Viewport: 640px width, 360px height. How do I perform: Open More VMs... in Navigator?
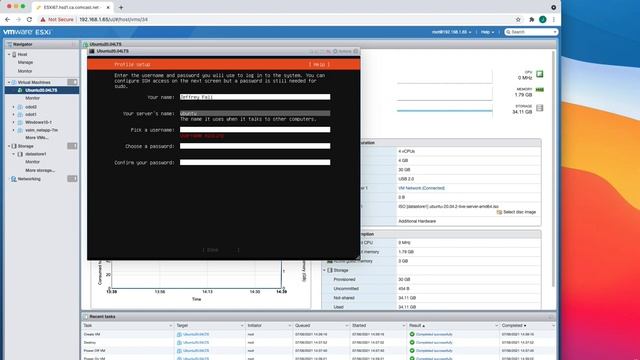click(x=37, y=138)
